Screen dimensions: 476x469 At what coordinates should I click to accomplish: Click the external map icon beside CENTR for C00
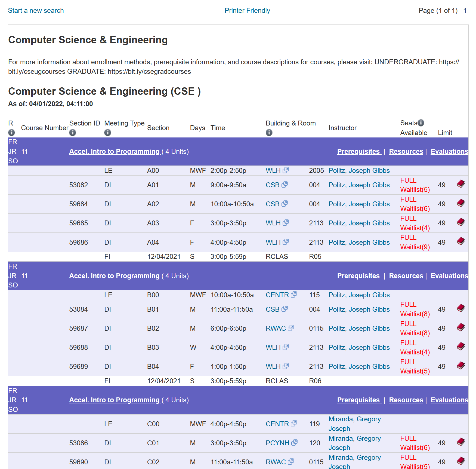(294, 424)
